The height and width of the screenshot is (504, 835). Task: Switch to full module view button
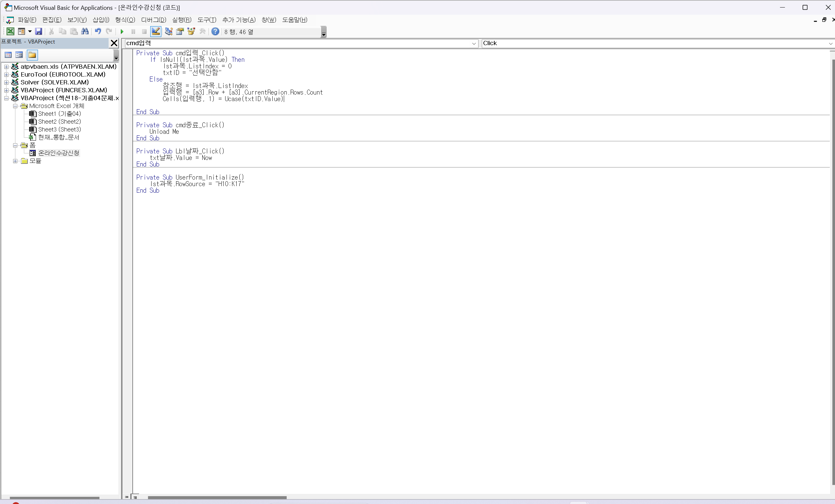pos(135,497)
